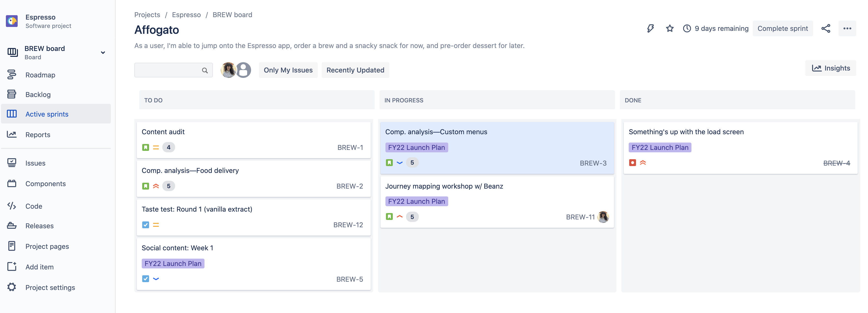Screen dimensions: 868x313
Task: Click the Code icon in sidebar
Action: pos(12,206)
